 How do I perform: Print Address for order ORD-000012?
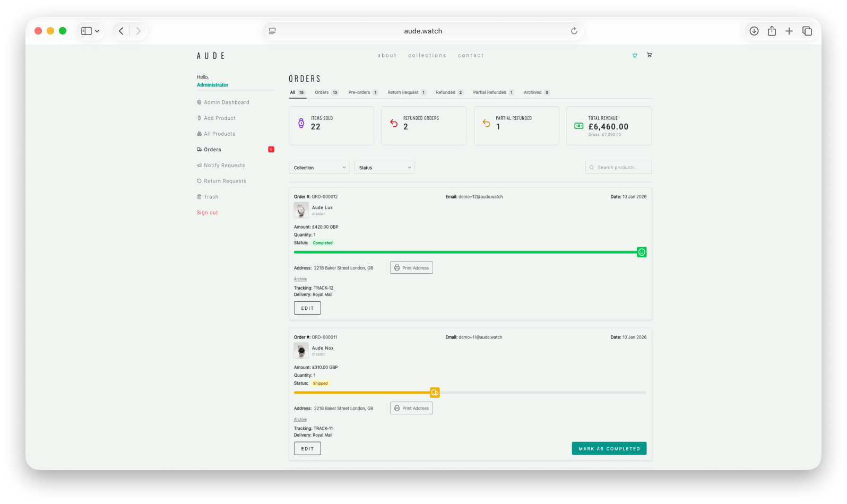coord(411,268)
